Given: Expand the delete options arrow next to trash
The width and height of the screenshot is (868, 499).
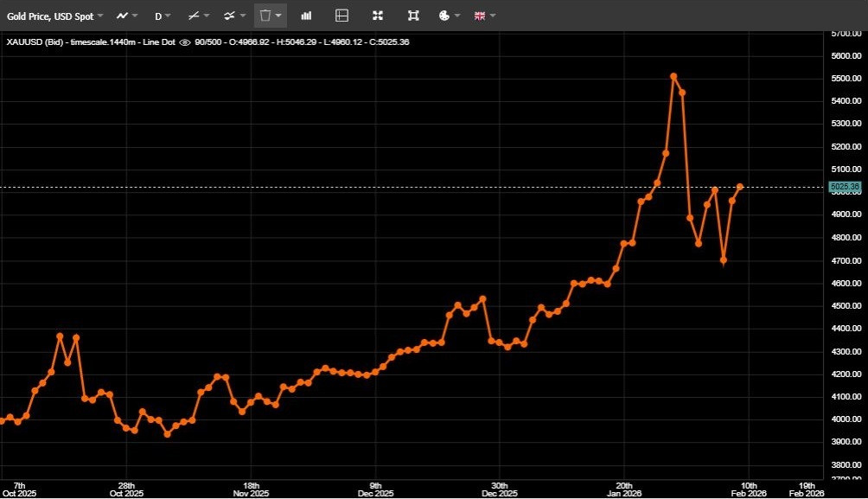Looking at the screenshot, I should coord(278,16).
